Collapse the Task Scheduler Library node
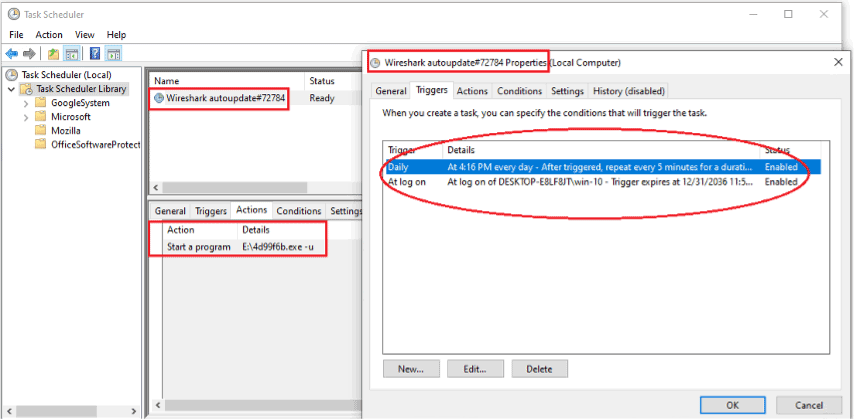The height and width of the screenshot is (420, 854). pos(11,89)
